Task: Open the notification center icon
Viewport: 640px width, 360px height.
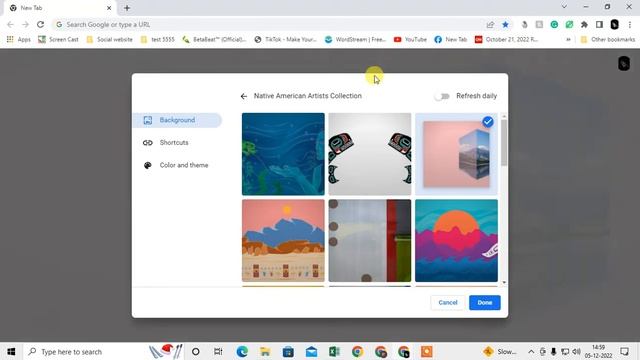Action: click(x=624, y=351)
